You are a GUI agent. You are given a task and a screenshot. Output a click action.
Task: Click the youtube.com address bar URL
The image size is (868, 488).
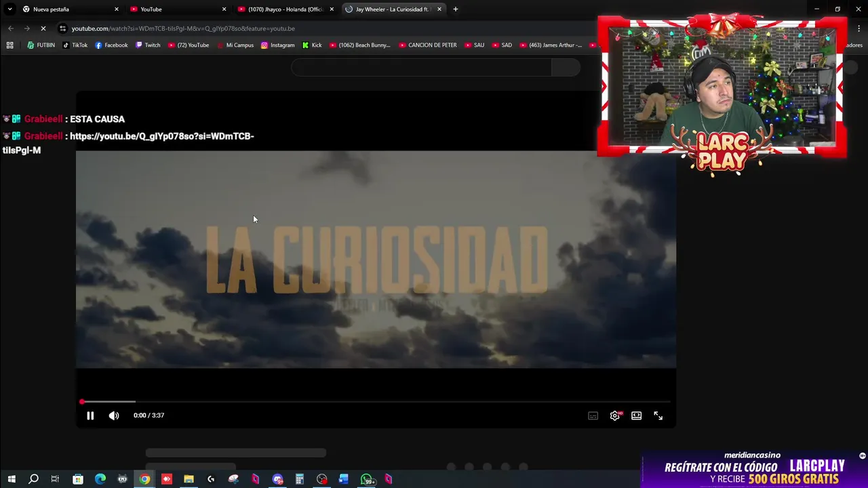pyautogui.click(x=183, y=28)
